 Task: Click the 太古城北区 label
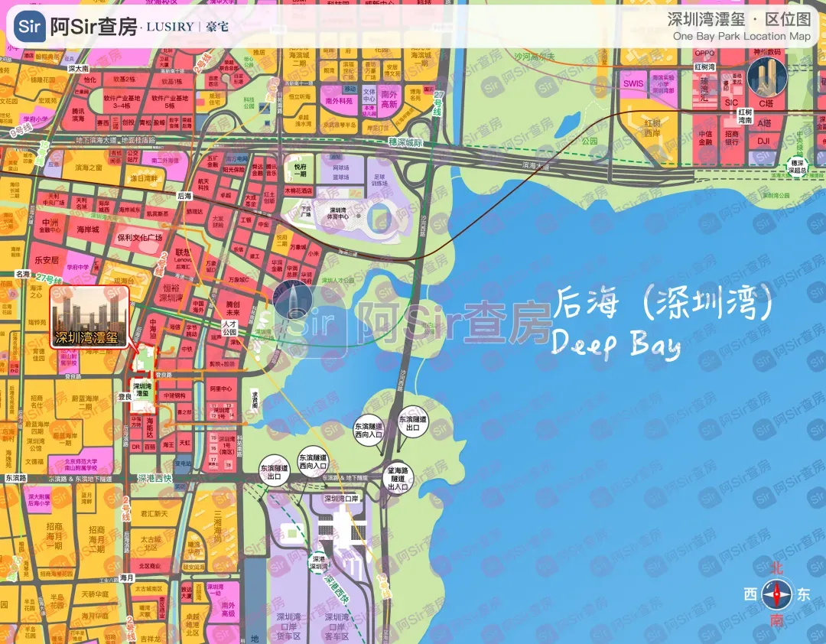(151, 543)
